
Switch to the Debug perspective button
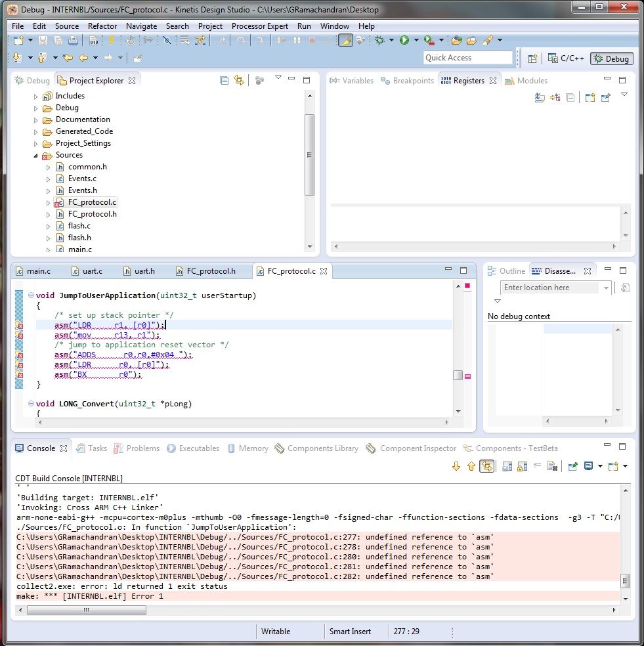[x=611, y=58]
